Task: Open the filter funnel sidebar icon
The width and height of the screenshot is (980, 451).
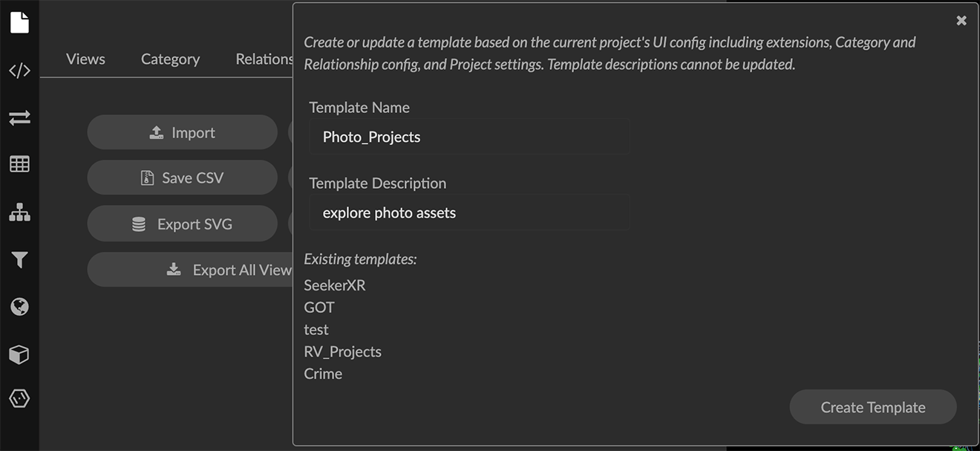Action: (19, 259)
